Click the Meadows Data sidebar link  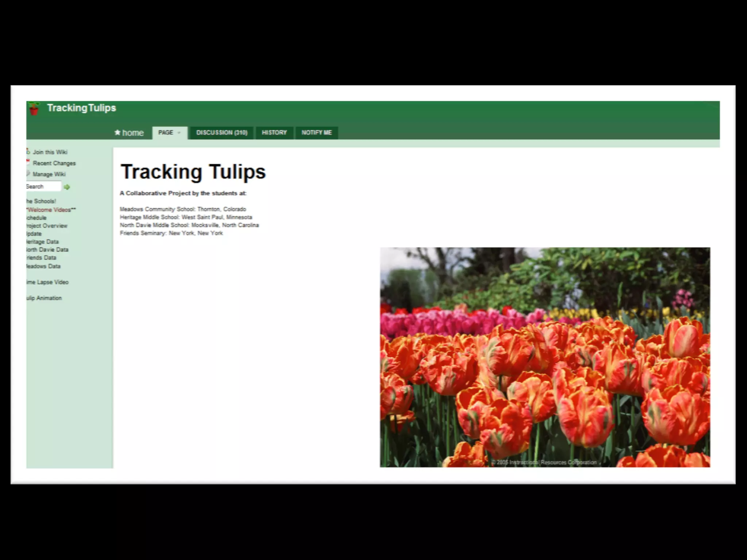click(43, 266)
